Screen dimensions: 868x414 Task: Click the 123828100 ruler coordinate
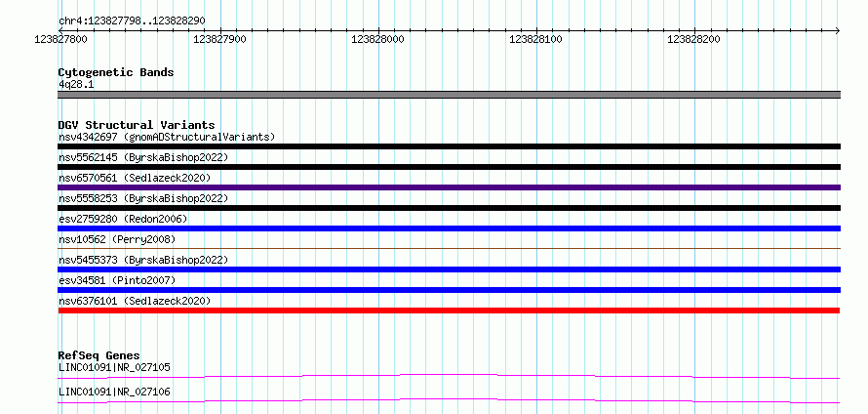(x=535, y=39)
